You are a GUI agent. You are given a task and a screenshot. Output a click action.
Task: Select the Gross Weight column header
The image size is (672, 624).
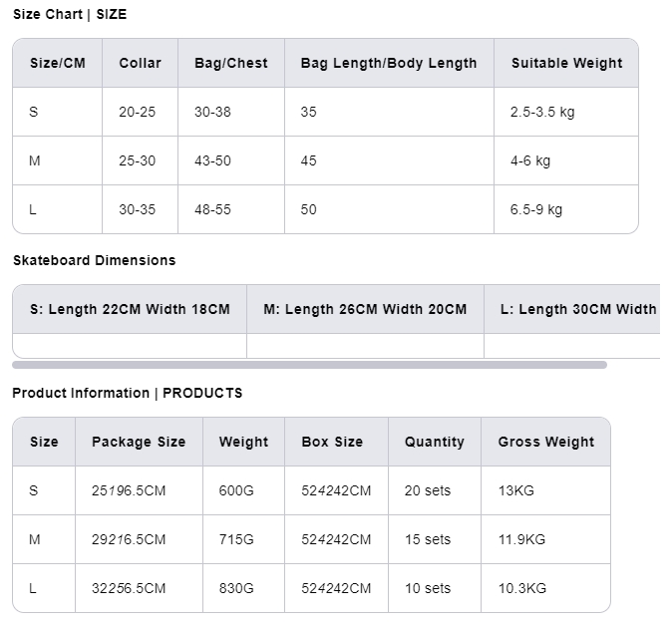click(545, 442)
